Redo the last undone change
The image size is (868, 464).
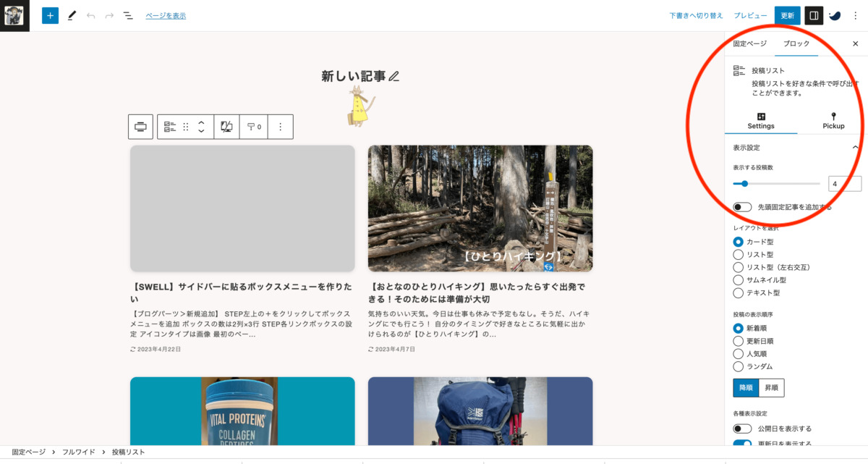pos(109,15)
